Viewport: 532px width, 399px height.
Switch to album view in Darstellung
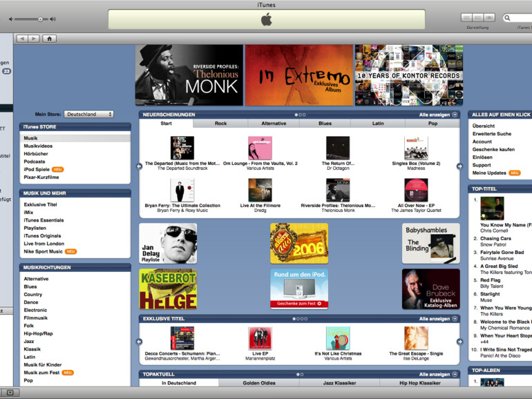478,17
